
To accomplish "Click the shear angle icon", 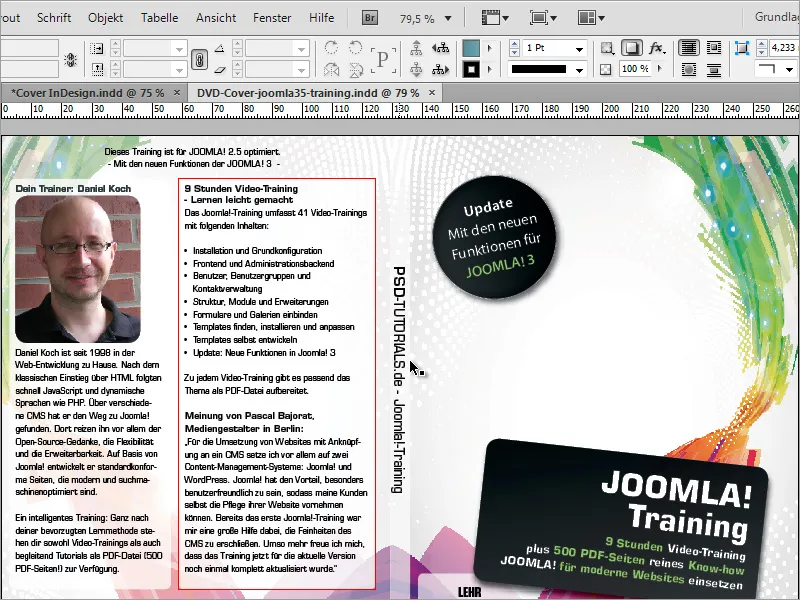I will click(219, 69).
